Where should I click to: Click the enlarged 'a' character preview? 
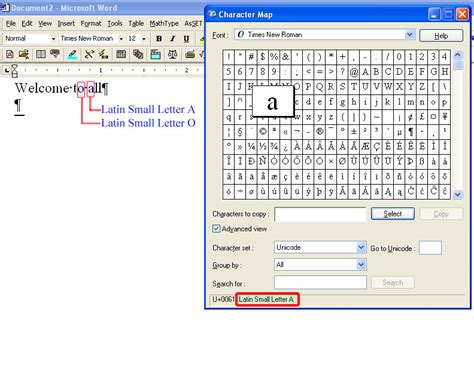click(x=273, y=102)
